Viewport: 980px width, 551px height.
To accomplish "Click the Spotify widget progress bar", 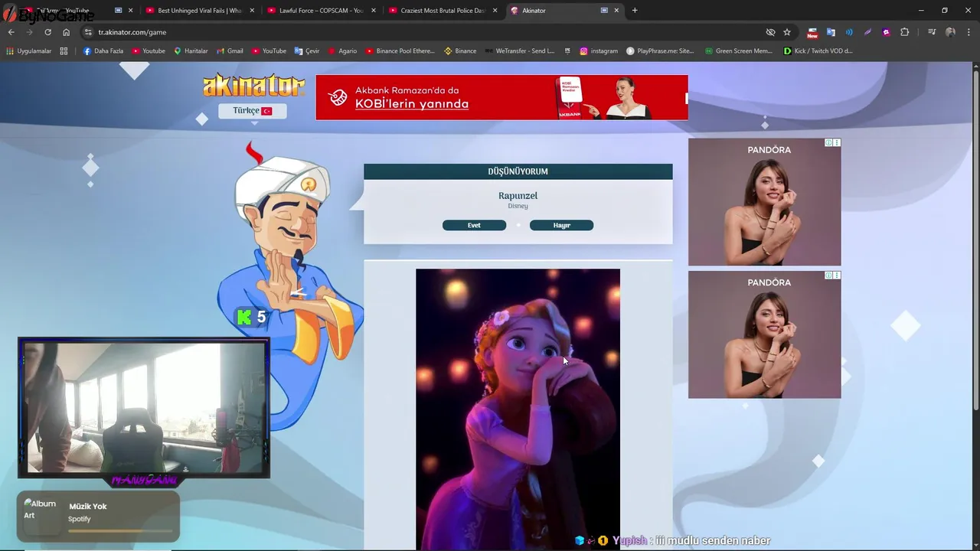I will 119,530.
